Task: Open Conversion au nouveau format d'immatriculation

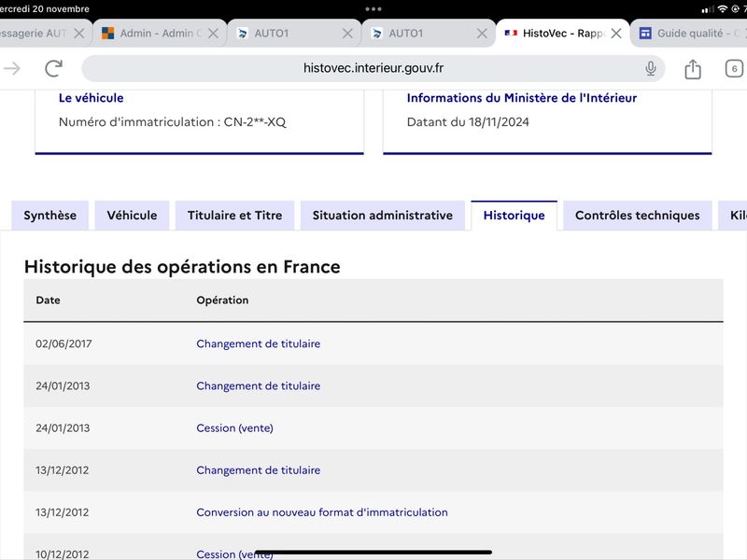Action: 322,512
